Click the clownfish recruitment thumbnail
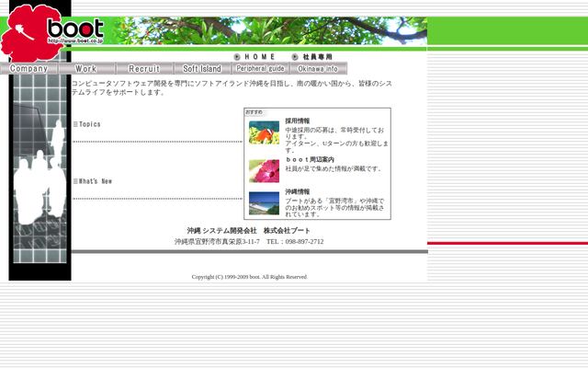The image size is (588, 368). click(x=264, y=132)
